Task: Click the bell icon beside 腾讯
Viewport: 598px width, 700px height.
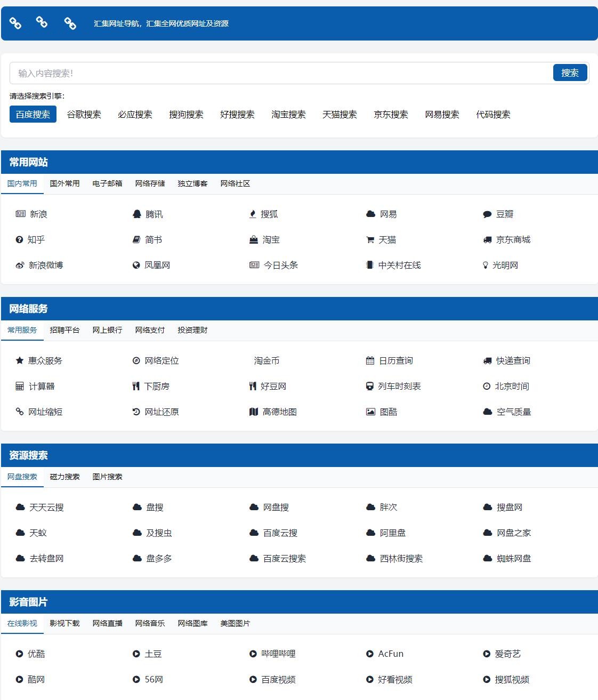Action: [x=137, y=214]
